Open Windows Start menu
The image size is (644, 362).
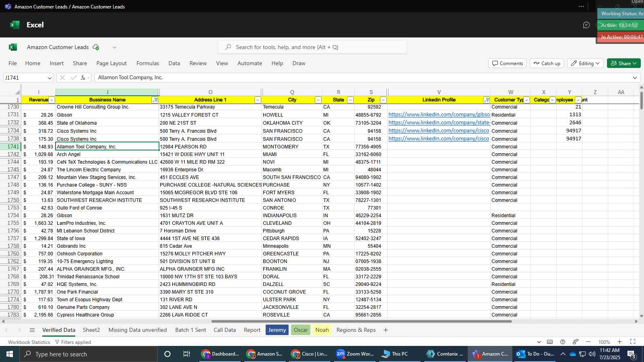(10, 354)
